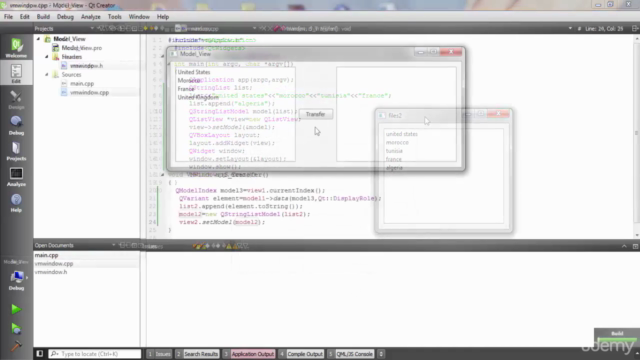Show the Search Results pane
Image resolution: width=640 pixels, height=360 pixels.
point(197,354)
